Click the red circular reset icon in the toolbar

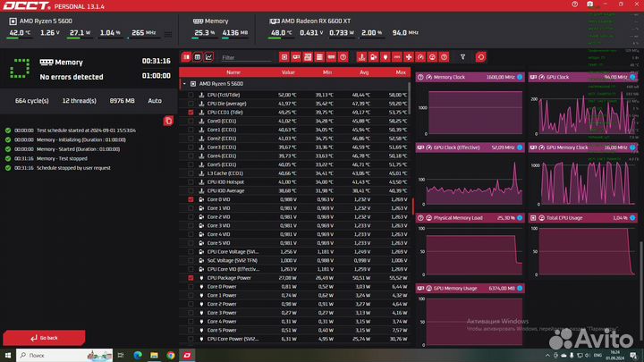[x=480, y=56]
